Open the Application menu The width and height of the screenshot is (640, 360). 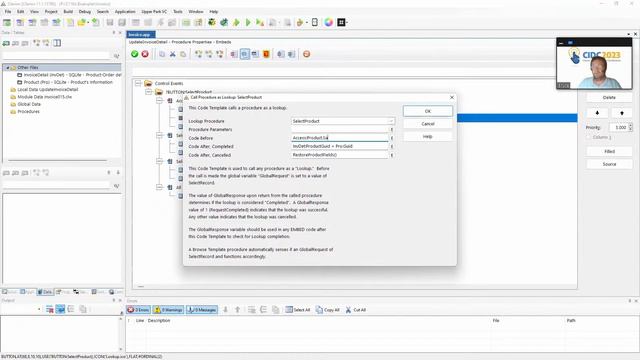click(125, 11)
